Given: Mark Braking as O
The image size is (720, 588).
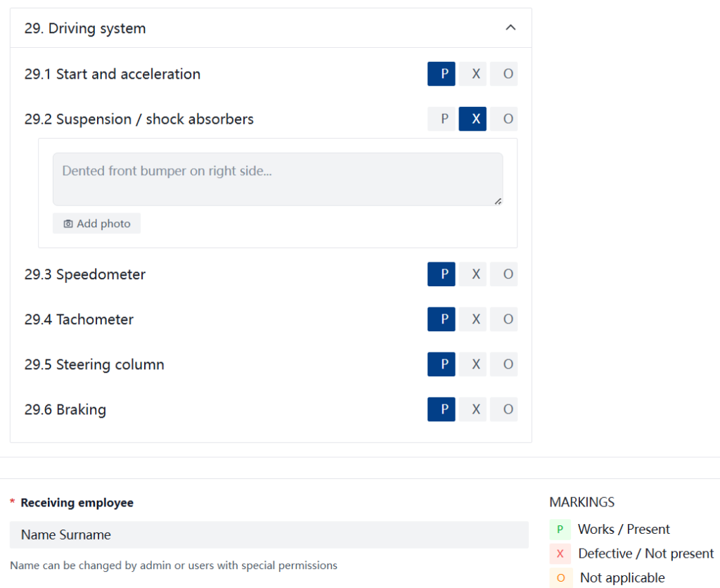Looking at the screenshot, I should [x=503, y=409].
